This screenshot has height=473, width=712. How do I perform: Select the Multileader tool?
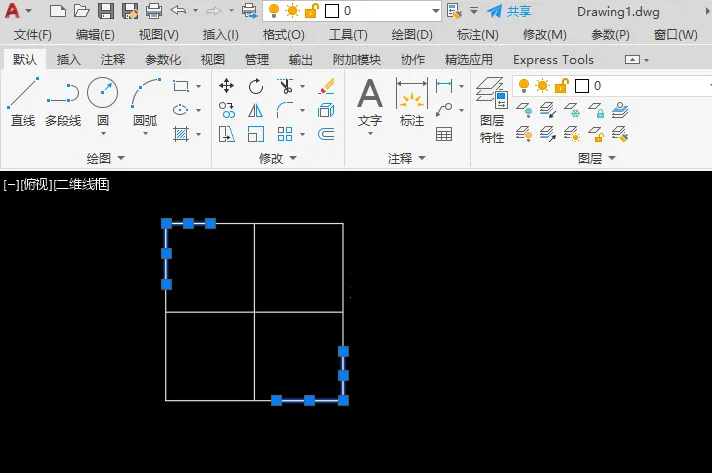(x=444, y=110)
